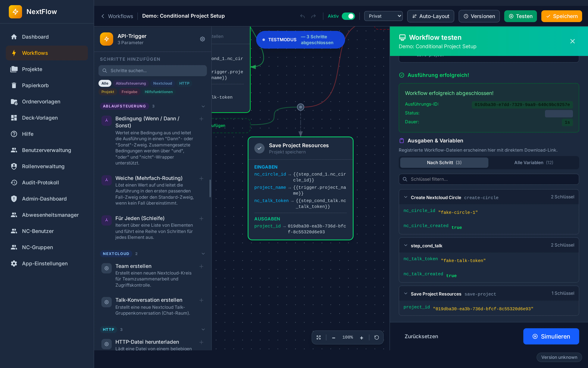Filter steps by Nextcloud chip
Viewport: 588px width, 368px height.
click(163, 83)
